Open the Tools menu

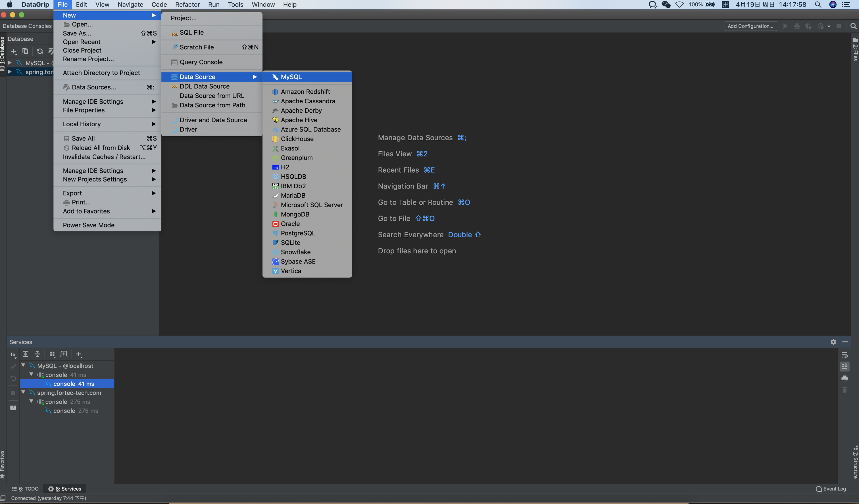click(235, 5)
